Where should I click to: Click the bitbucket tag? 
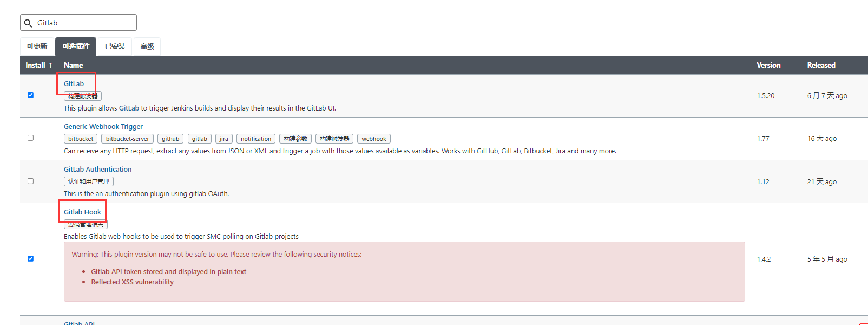81,139
